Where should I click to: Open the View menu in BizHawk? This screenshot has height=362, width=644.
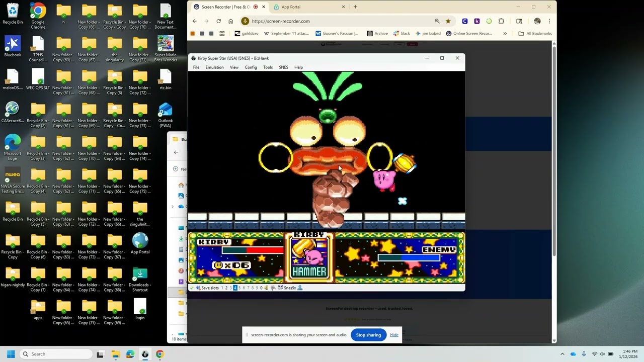pyautogui.click(x=234, y=67)
